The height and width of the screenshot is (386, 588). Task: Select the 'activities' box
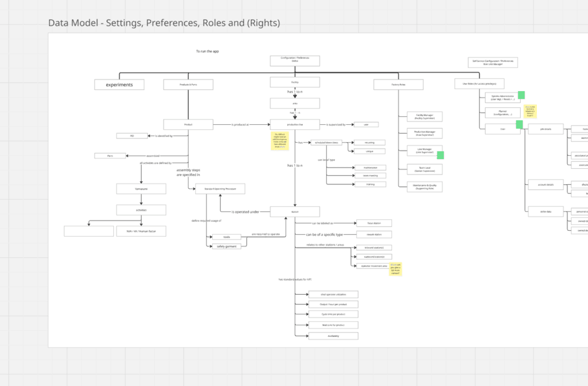[141, 210]
